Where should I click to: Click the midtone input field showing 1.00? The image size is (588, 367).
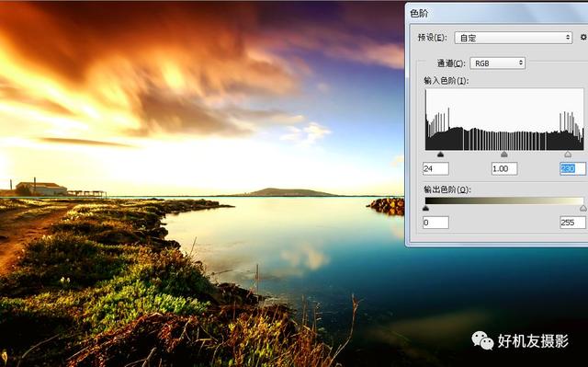coord(504,169)
